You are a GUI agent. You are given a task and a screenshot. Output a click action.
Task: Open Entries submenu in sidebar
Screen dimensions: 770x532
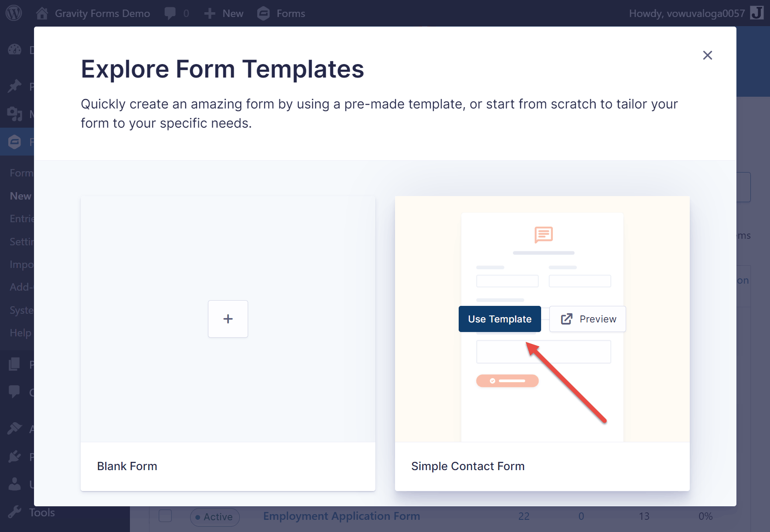click(x=22, y=219)
